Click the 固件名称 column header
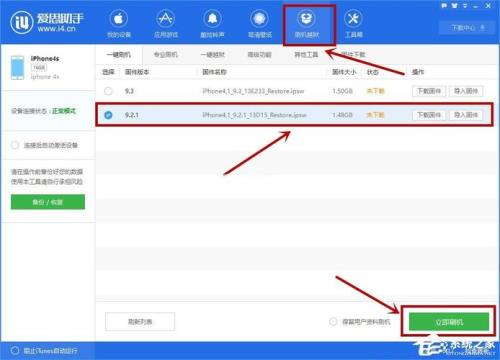This screenshot has height=360, width=500. point(215,72)
